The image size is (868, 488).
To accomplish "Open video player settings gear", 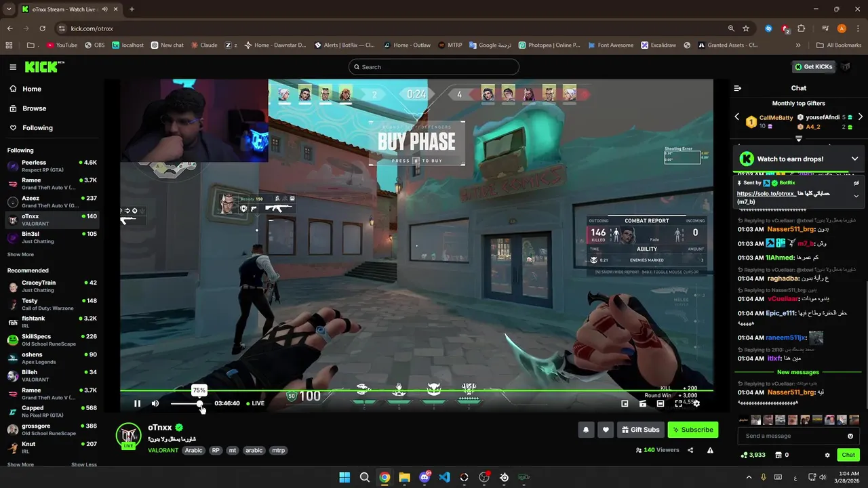I will coord(696,403).
